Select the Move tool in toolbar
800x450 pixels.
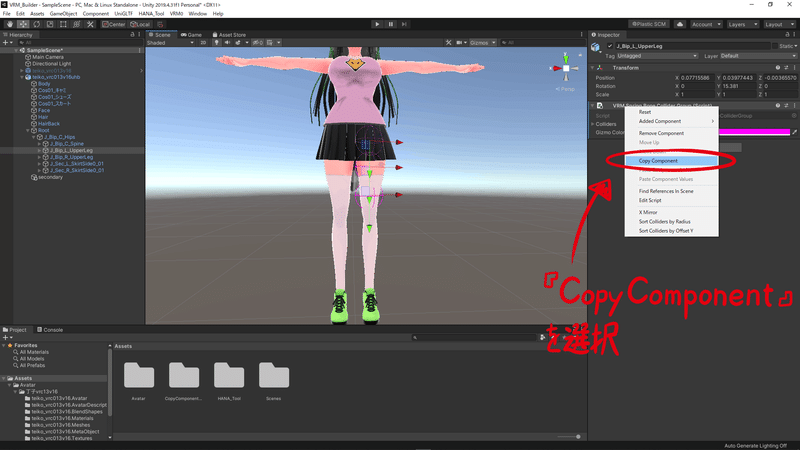(x=23, y=24)
